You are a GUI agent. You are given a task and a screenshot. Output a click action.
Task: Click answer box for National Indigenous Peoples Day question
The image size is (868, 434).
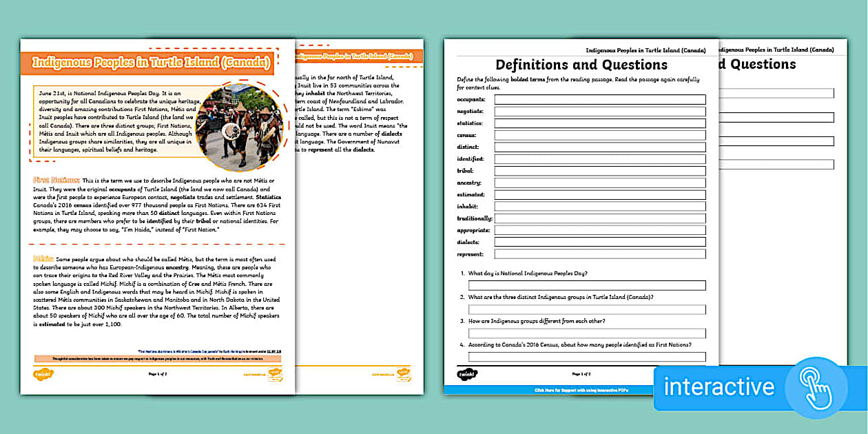pos(587,285)
